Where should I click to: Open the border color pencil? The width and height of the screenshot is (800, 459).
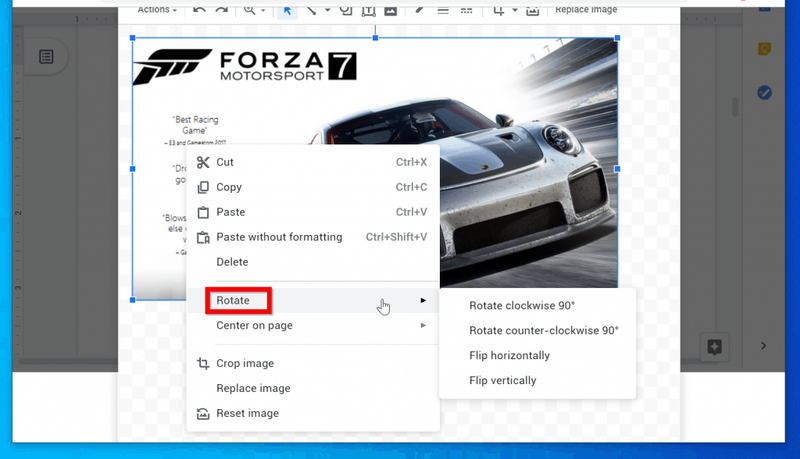coord(419,10)
